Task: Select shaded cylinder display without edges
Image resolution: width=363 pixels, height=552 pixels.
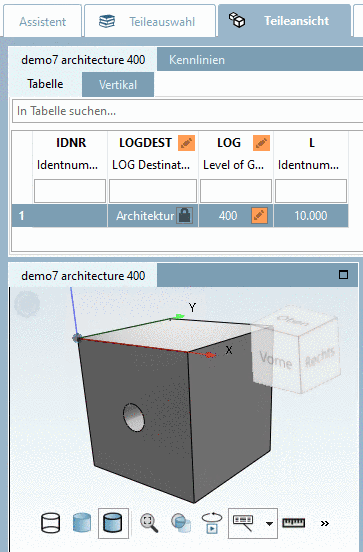Action: tap(82, 523)
